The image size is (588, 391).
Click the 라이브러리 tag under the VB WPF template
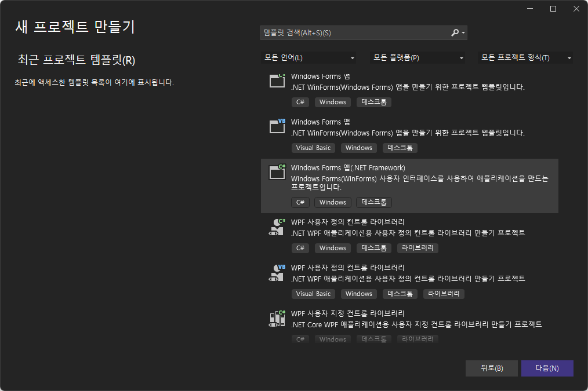444,294
